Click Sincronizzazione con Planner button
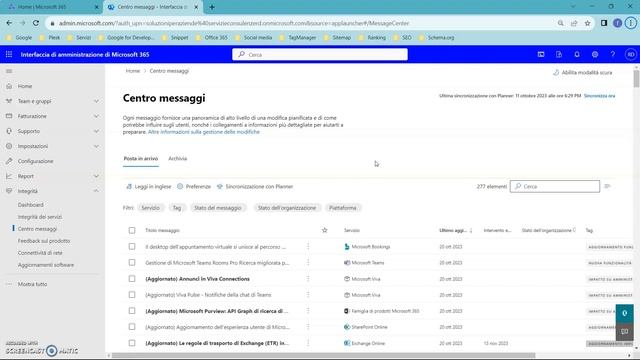The image size is (640, 360). (x=255, y=186)
